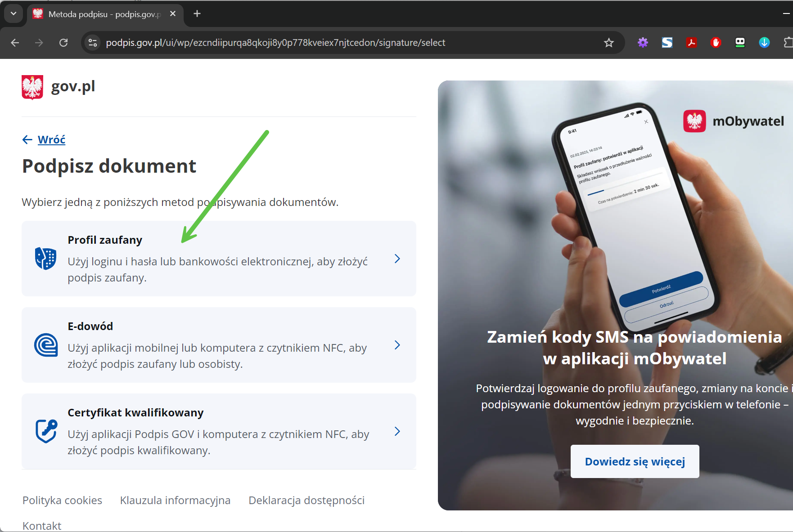Click the red hand blocker extension icon
This screenshot has width=793, height=532.
[716, 43]
